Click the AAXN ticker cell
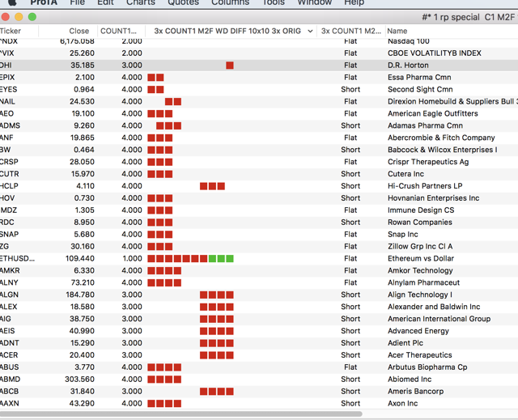 click(x=10, y=404)
